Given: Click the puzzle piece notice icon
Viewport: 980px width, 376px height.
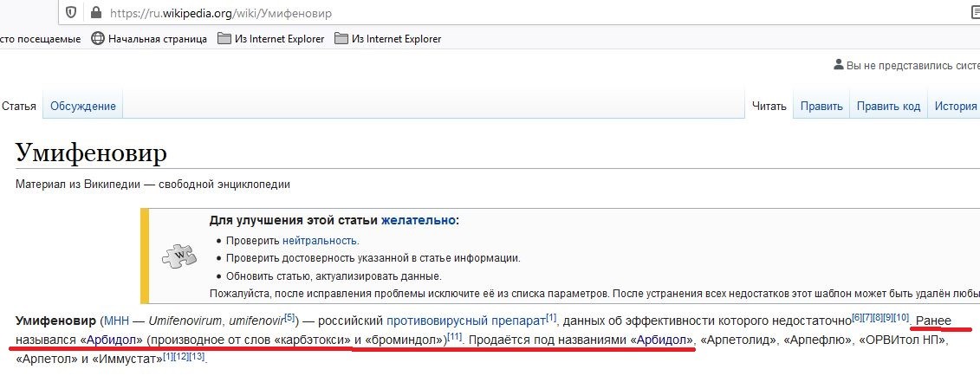Looking at the screenshot, I should (178, 256).
